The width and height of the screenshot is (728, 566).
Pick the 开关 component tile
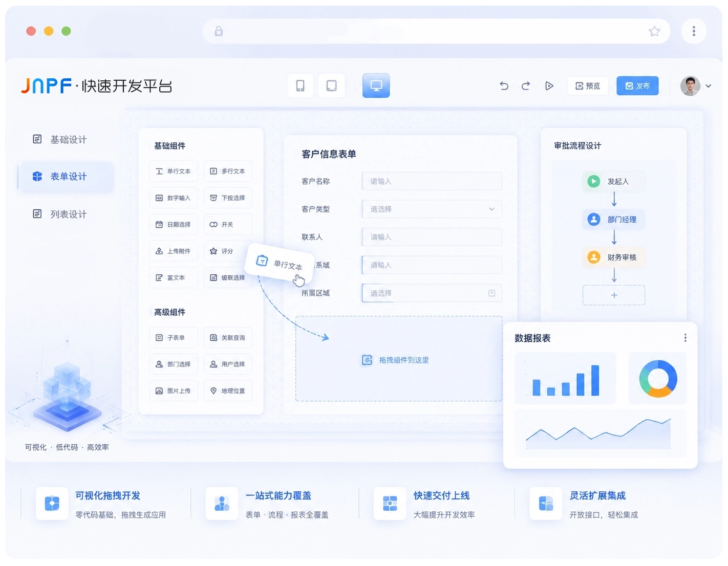(228, 225)
